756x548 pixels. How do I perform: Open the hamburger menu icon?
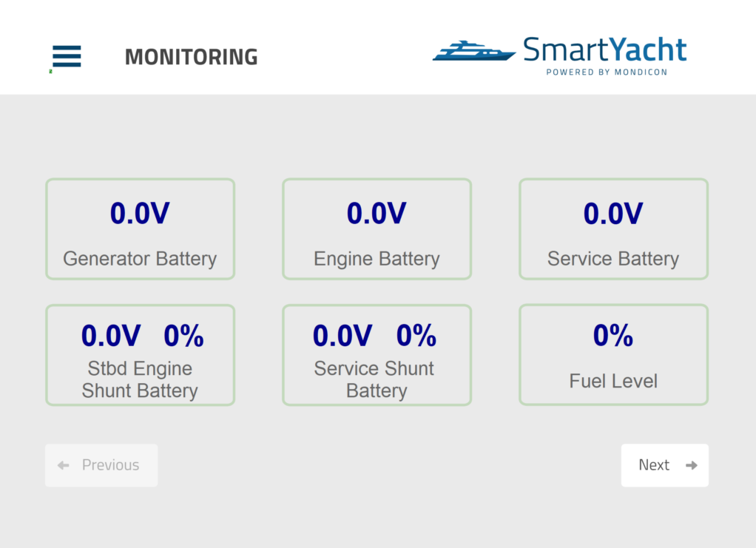click(x=67, y=56)
